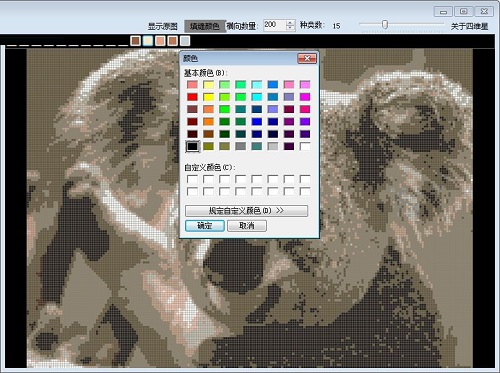Click the slider handle in the top toolbar
Viewport: 500px width, 373px height.
pos(385,24)
